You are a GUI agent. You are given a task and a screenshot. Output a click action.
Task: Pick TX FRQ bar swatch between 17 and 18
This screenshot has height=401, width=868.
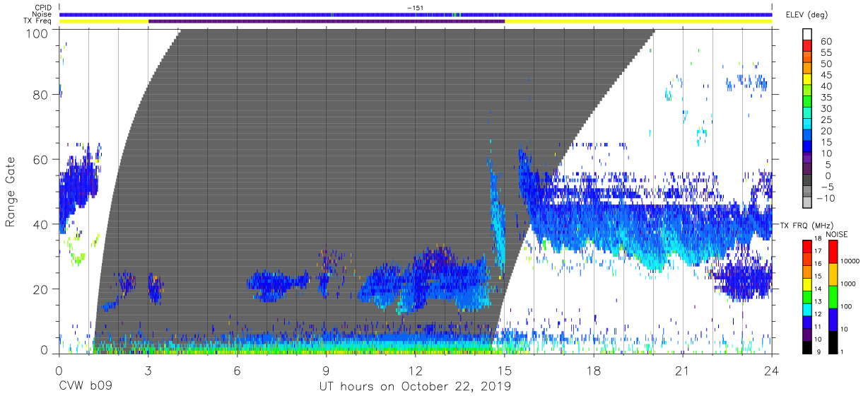(x=806, y=245)
